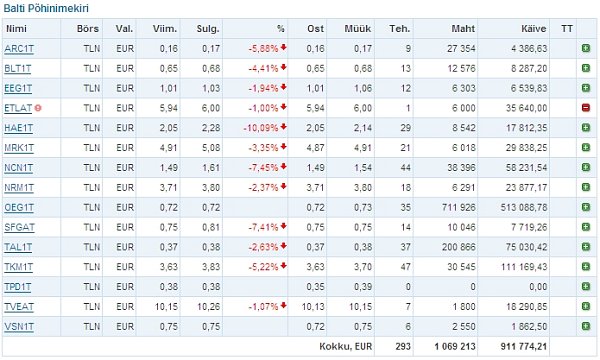600x360 pixels.
Task: Sort table by the Börs column header
Action: click(87, 29)
